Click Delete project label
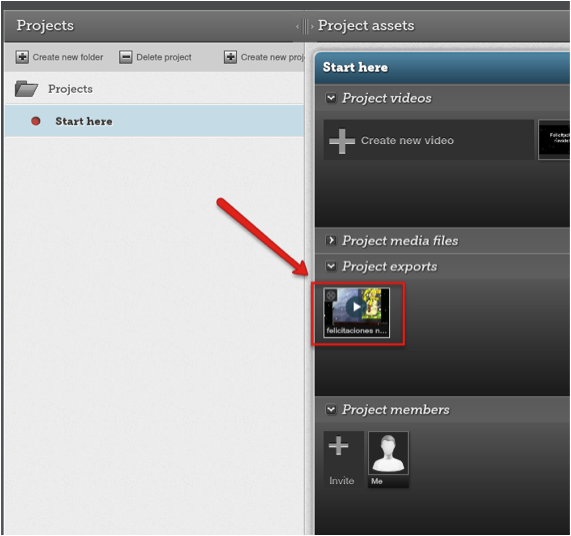Screen dimensions: 571x536 coord(164,57)
